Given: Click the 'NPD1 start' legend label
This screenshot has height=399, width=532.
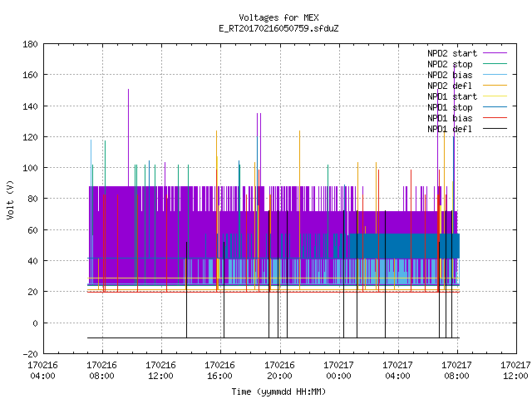Looking at the screenshot, I should point(452,96).
